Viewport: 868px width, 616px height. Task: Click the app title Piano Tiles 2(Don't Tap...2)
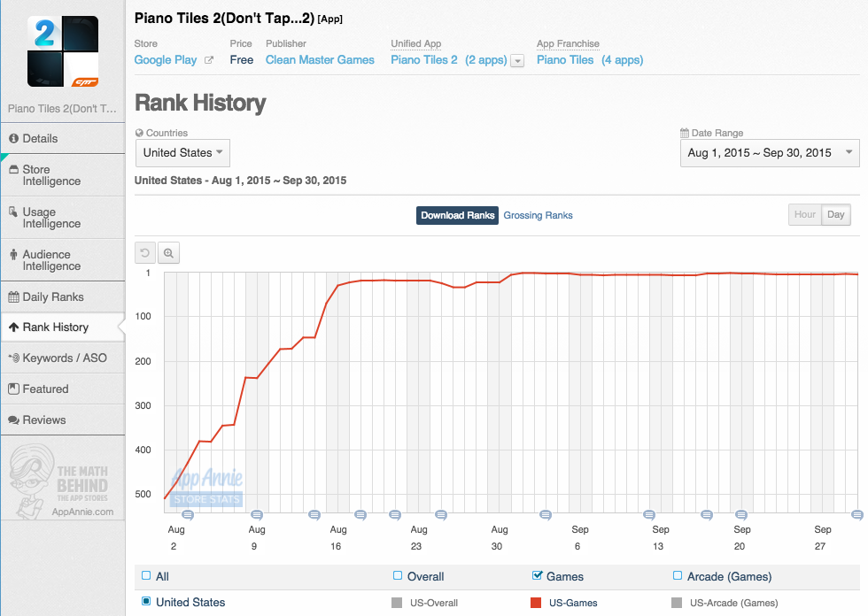224,19
